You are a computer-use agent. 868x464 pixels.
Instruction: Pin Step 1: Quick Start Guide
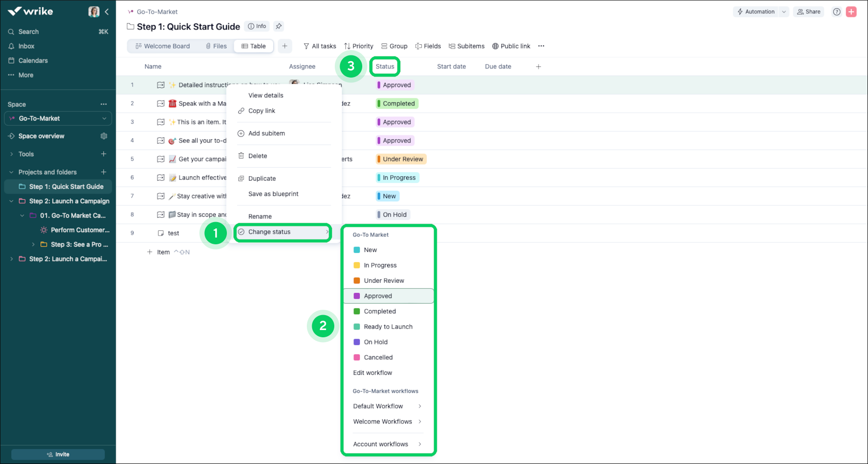pos(278,26)
